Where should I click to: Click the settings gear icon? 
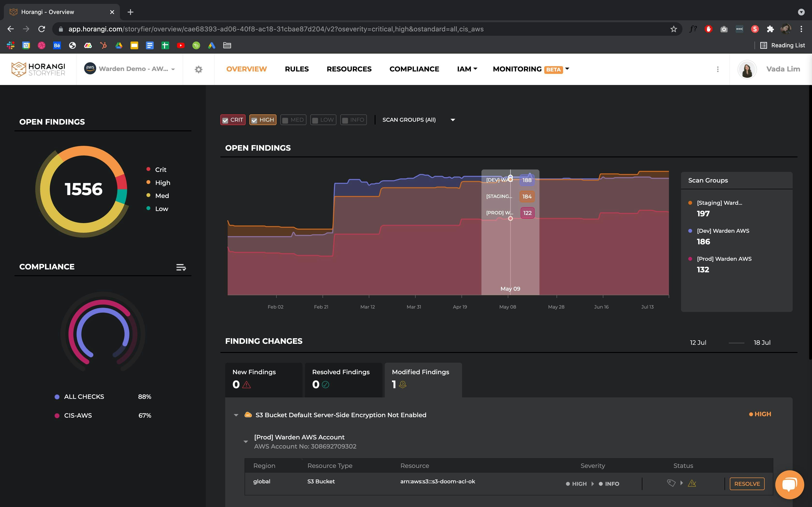[x=199, y=69]
